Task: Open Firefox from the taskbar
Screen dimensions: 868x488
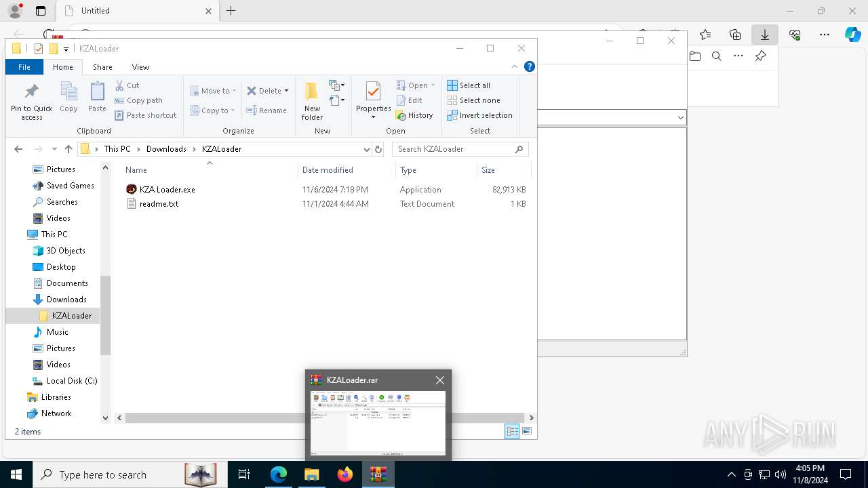Action: [x=345, y=474]
